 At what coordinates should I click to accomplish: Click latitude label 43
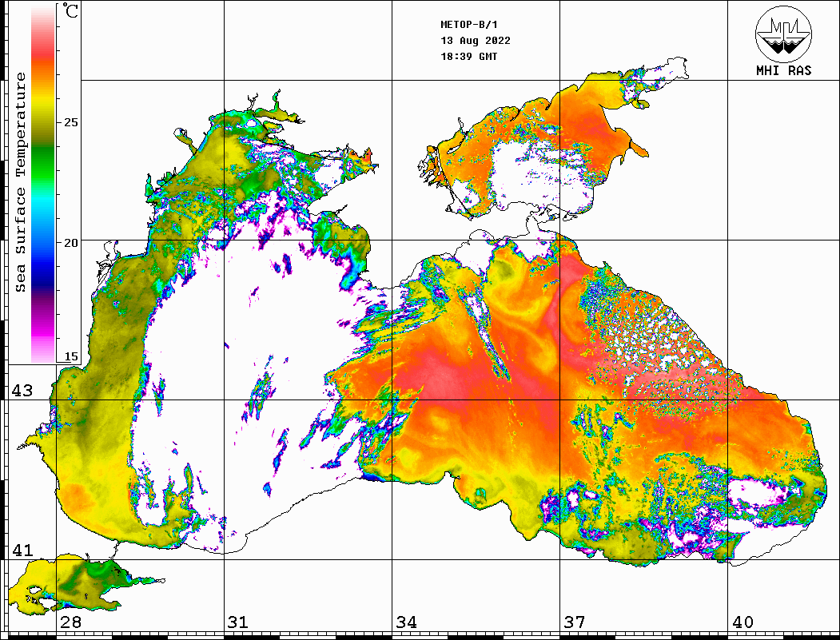(22, 391)
